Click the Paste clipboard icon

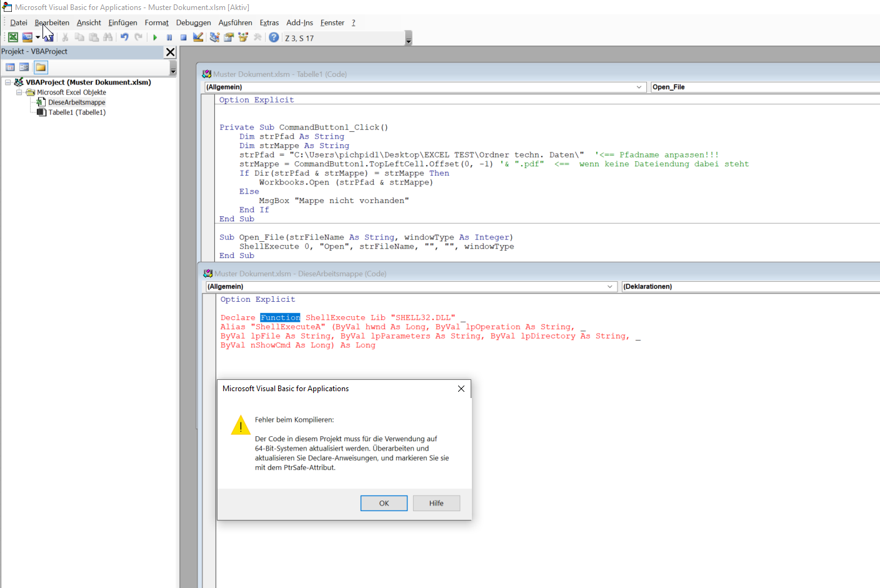(x=94, y=37)
